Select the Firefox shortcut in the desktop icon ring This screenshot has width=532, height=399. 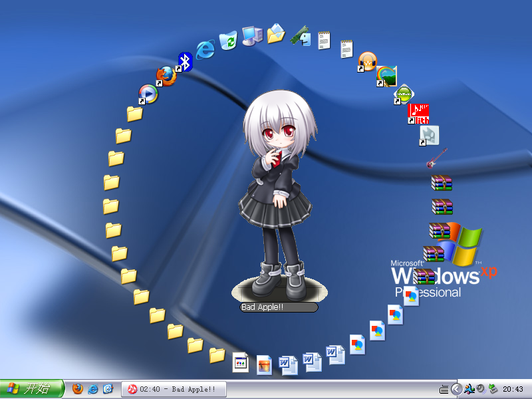[x=166, y=76]
